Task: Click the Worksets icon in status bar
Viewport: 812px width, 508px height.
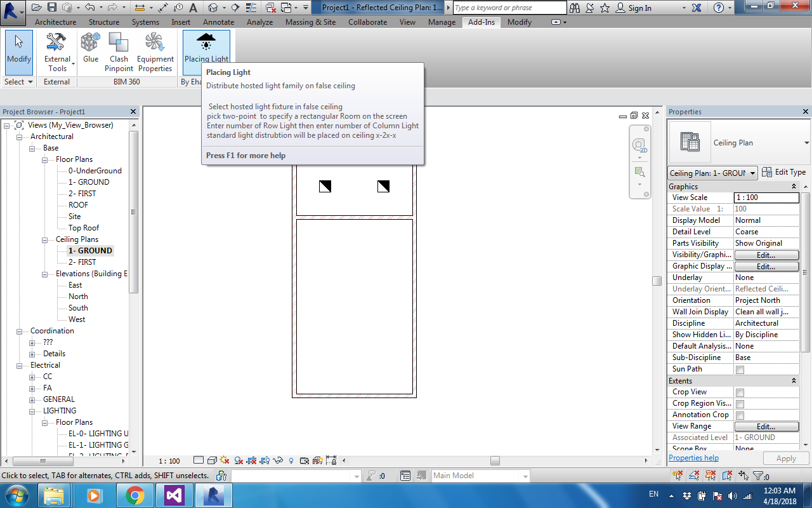Action: 221,476
